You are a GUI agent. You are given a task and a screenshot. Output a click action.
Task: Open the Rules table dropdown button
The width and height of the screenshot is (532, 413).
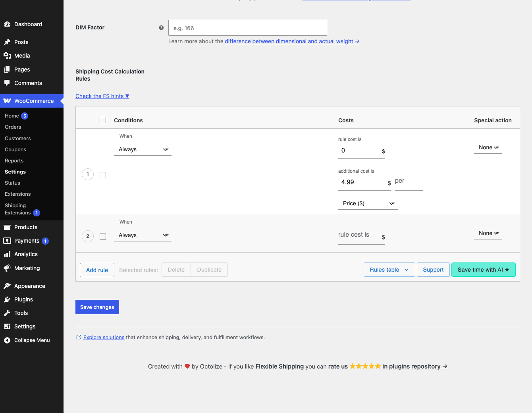tap(389, 270)
